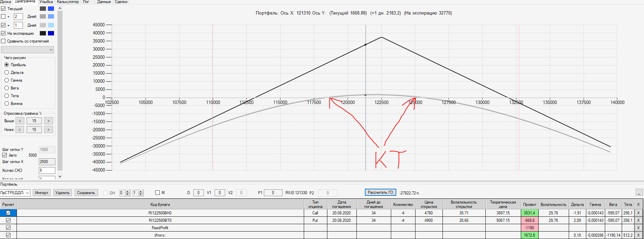The width and height of the screenshot is (644, 239).
Task: Select the Вомма radio button
Action: (x=6, y=104)
